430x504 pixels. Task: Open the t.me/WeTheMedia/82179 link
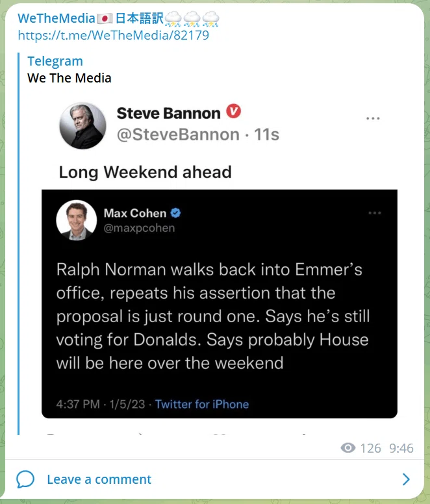tap(114, 35)
